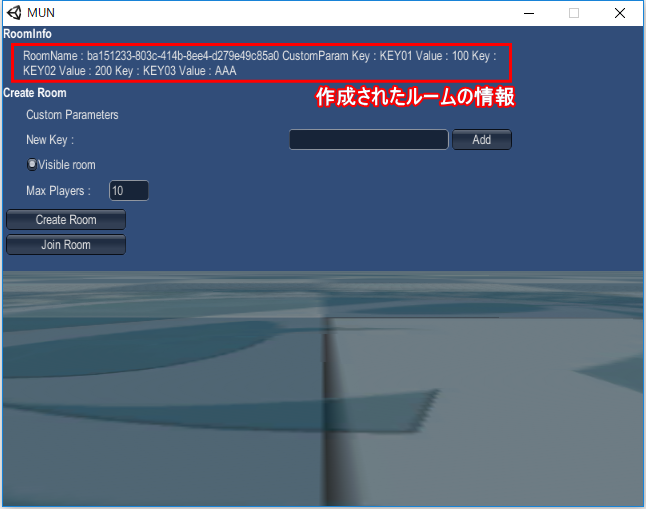646x509 pixels.
Task: Select the RoomName info text line
Action: coord(260,56)
